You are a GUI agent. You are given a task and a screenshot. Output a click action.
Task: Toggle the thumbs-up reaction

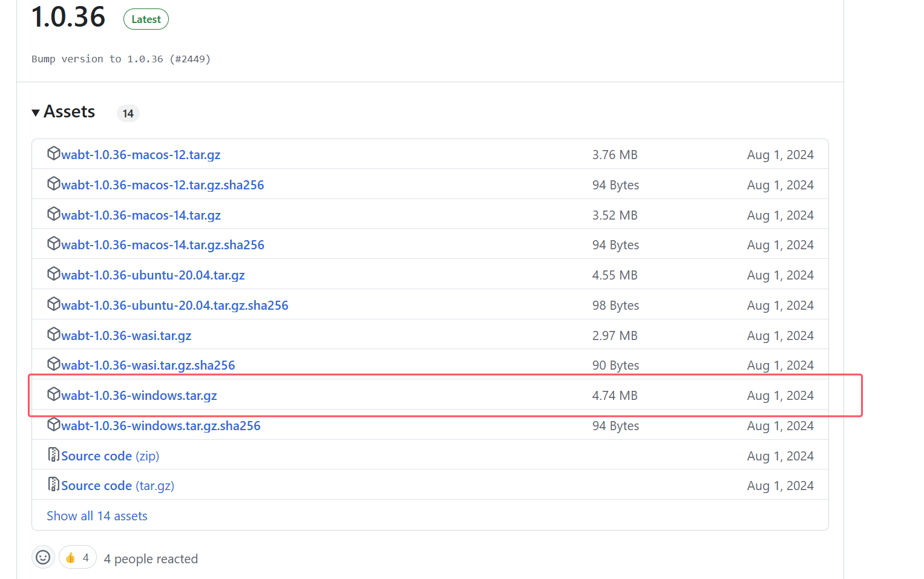(x=77, y=557)
